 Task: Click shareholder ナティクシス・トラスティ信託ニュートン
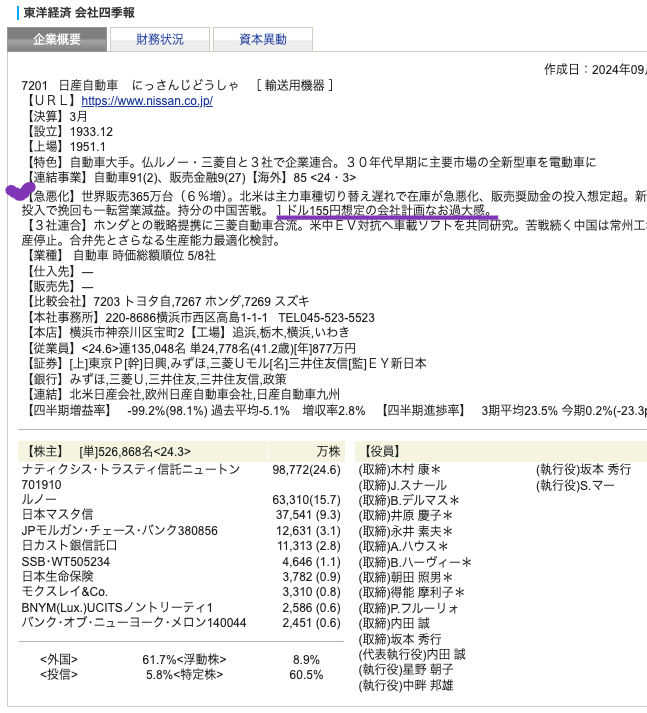click(130, 469)
